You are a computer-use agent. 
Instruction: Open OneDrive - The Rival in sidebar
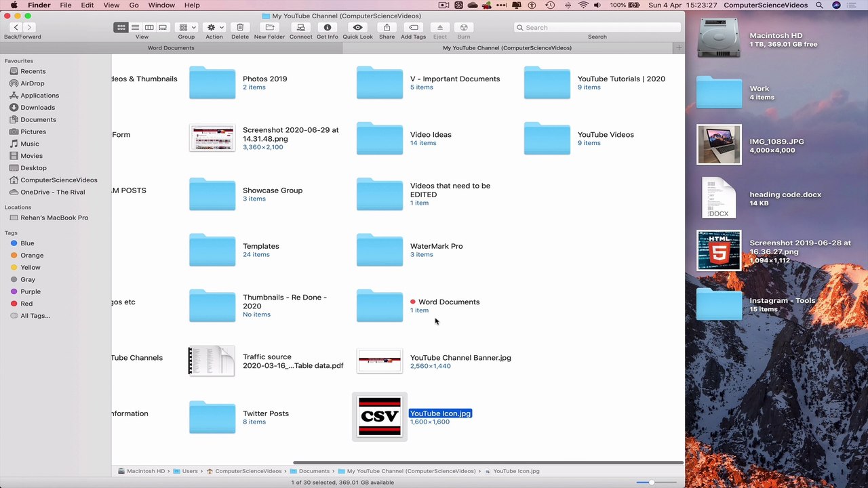pos(53,192)
